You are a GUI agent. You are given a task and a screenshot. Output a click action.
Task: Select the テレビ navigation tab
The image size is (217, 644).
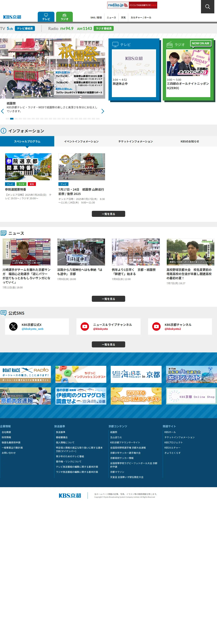(x=46, y=17)
